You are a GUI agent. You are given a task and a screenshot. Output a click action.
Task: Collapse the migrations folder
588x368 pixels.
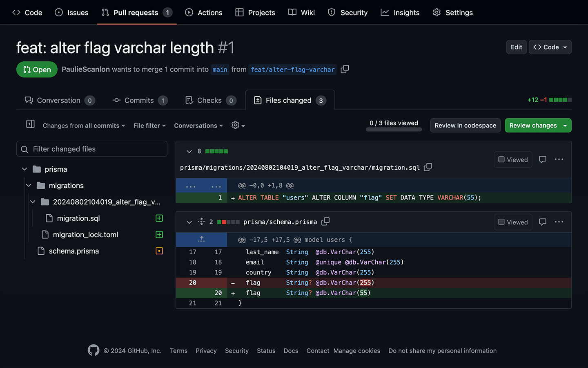pos(29,185)
